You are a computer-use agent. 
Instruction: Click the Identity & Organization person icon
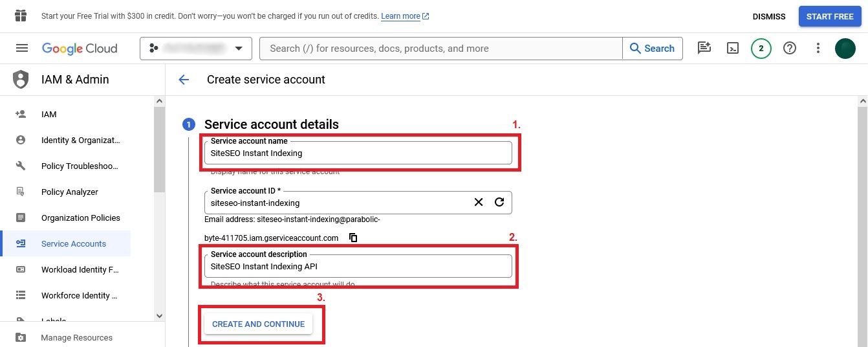(x=21, y=140)
